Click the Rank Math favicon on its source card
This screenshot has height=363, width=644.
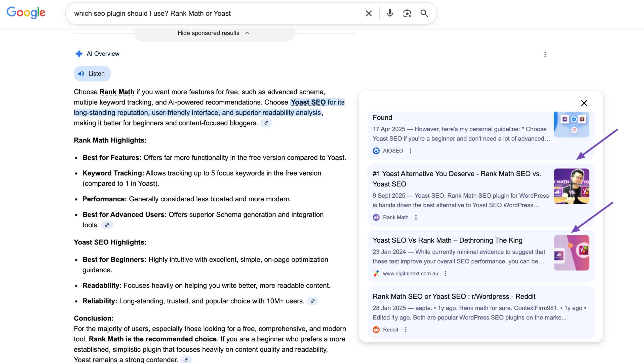coord(376,217)
